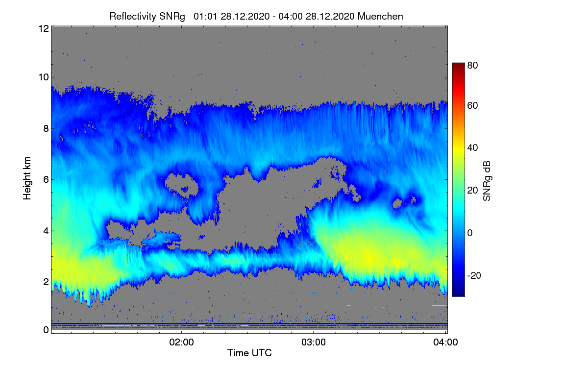Image resolution: width=588 pixels, height=392 pixels.
Task: Click the dark blue bottom of colorbar
Action: (x=458, y=292)
